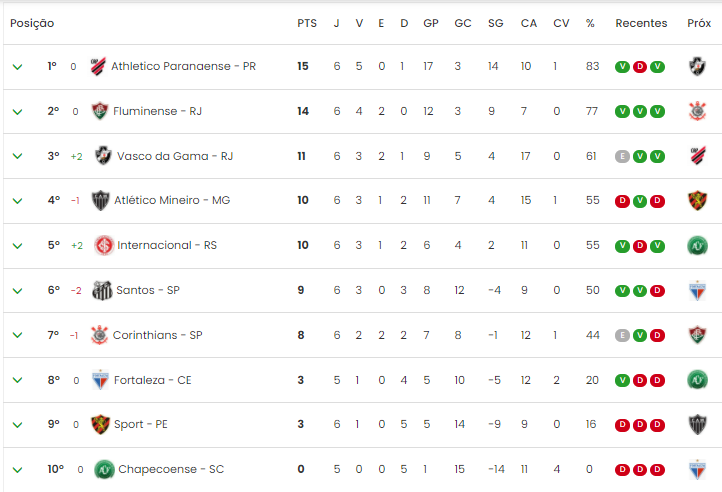
Task: Open the Corinthians - SP team link
Action: pos(157,335)
